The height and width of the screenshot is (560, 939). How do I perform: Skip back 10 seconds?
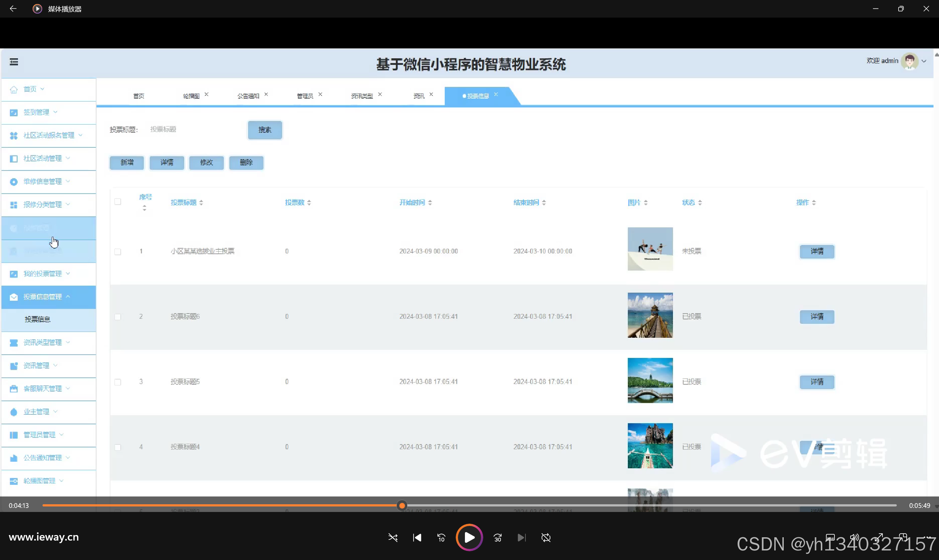(x=441, y=537)
